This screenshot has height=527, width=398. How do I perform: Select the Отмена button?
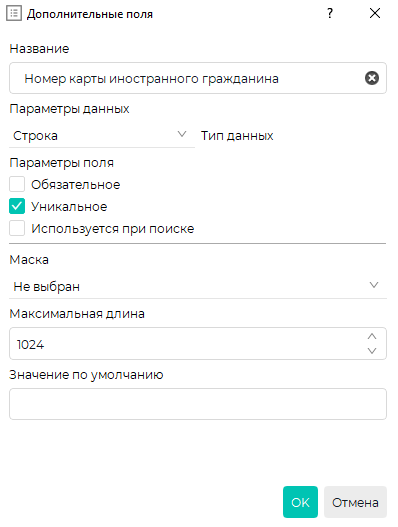tap(355, 502)
